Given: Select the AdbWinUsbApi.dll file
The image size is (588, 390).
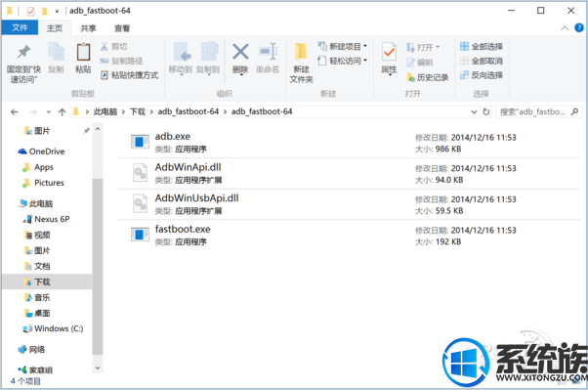Looking at the screenshot, I should (x=349, y=204).
